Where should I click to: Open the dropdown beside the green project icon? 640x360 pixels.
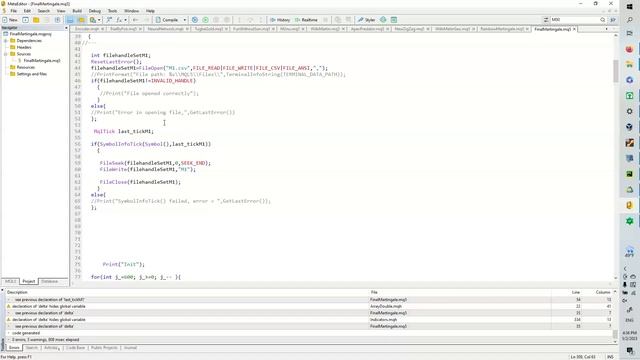pos(99,20)
